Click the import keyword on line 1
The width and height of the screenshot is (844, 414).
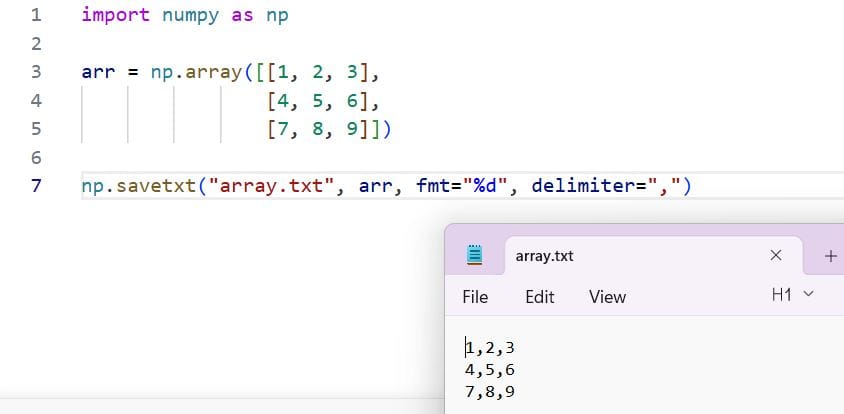coord(115,15)
